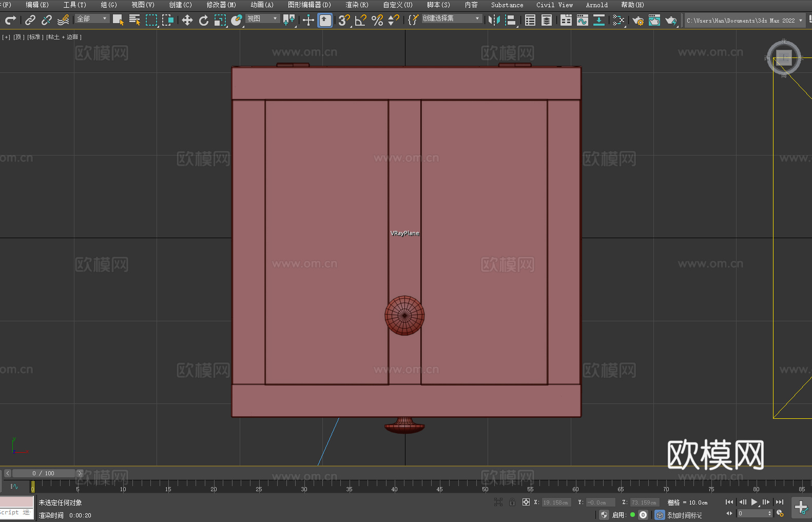
Task: Open reference coordinate system dropdown 视图
Action: pos(262,18)
